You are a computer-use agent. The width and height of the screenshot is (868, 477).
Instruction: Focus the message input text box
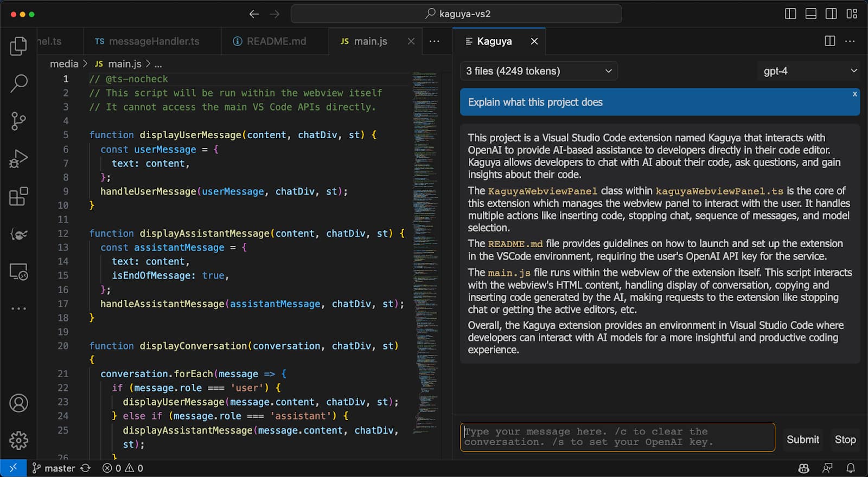[x=617, y=437]
